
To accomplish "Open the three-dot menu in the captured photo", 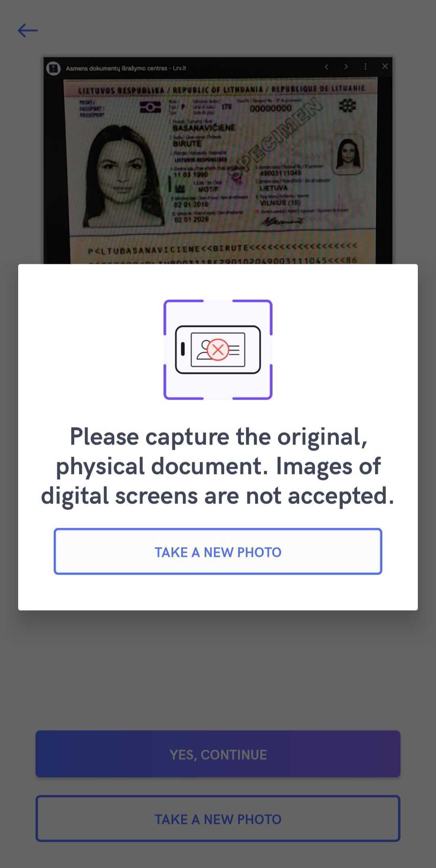I will tap(365, 67).
